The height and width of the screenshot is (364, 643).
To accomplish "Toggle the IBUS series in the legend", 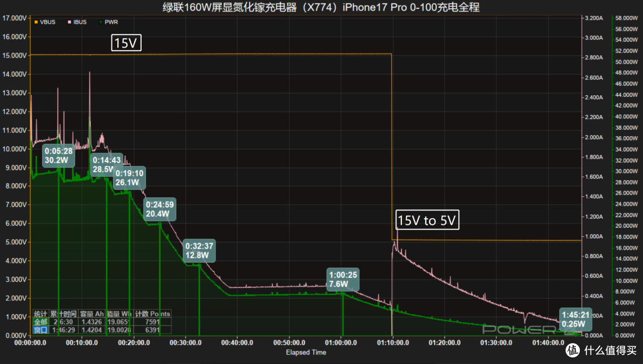I will [77, 22].
